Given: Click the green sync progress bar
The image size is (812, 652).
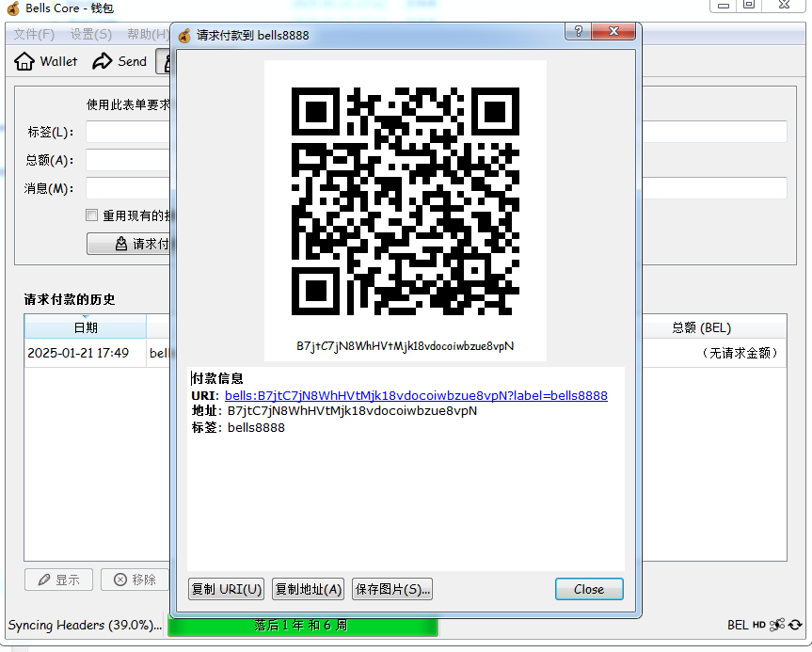Looking at the screenshot, I should click(x=302, y=625).
